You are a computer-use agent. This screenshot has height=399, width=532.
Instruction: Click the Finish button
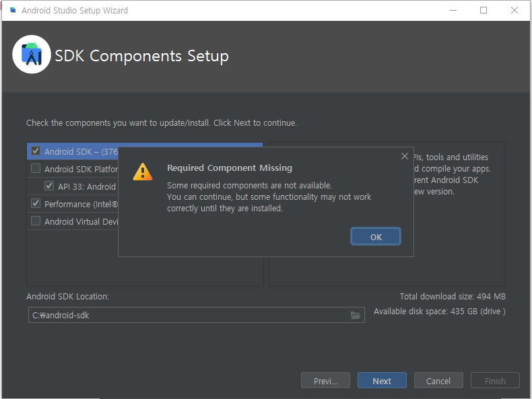(495, 380)
